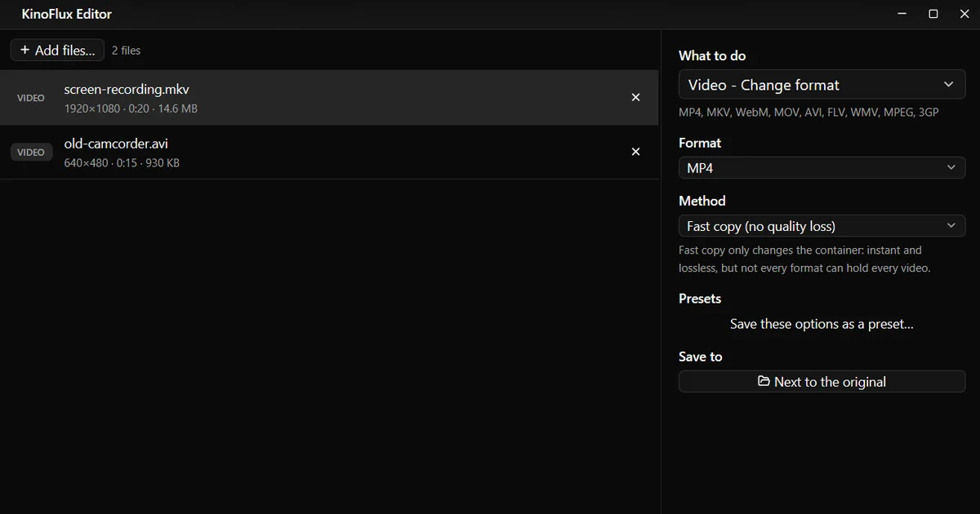Remove old-camcorder.avi from the list
980x514 pixels.
pyautogui.click(x=636, y=152)
